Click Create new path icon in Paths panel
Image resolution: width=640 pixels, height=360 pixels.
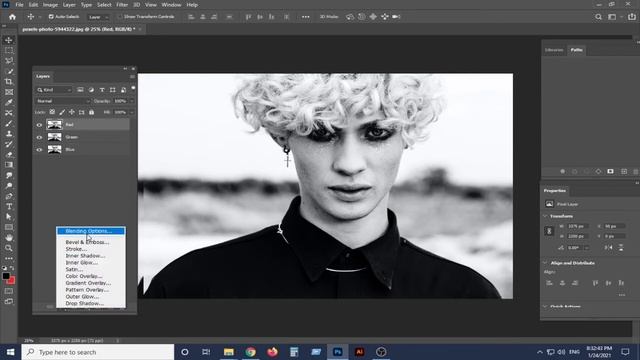tap(624, 172)
